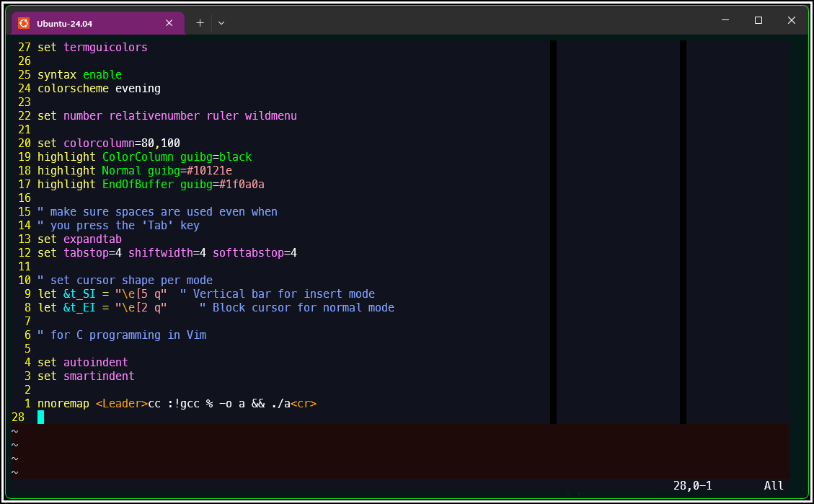Click 'smartindent' setting
Viewport: 814px width, 504px height.
[x=99, y=376]
